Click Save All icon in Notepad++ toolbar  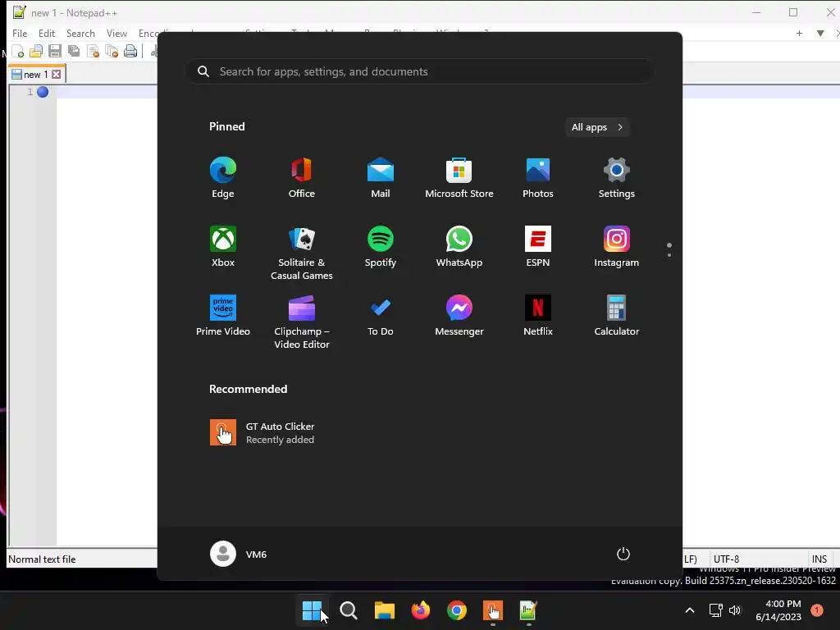click(x=74, y=51)
